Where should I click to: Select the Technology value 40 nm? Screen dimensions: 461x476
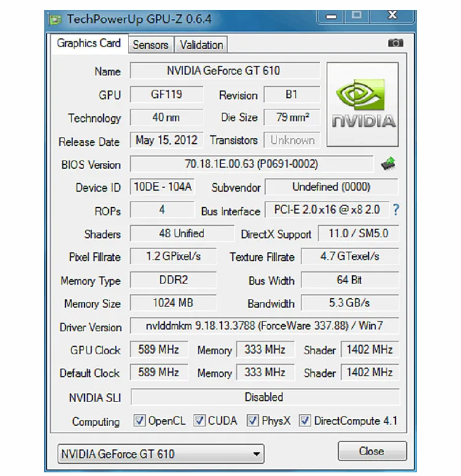point(167,117)
